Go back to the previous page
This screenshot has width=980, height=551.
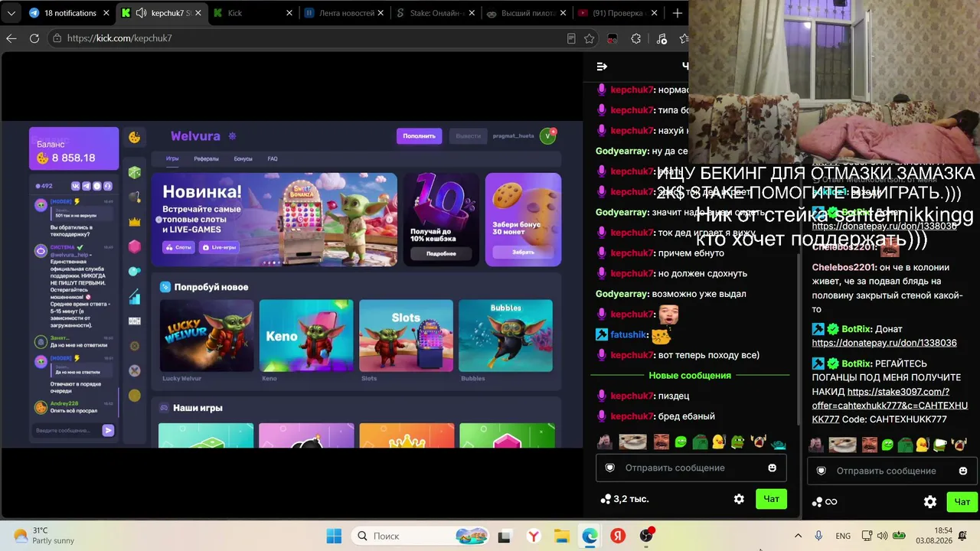point(11,38)
